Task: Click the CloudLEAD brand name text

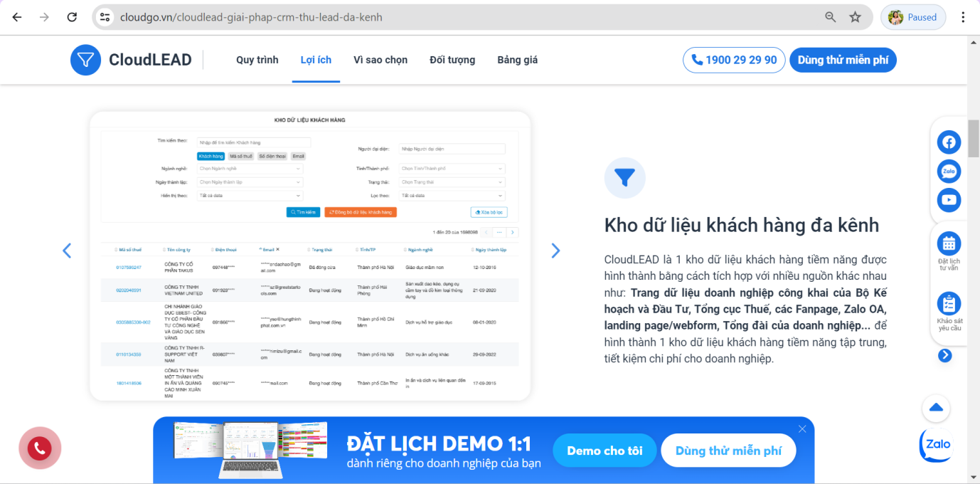Action: click(x=151, y=60)
